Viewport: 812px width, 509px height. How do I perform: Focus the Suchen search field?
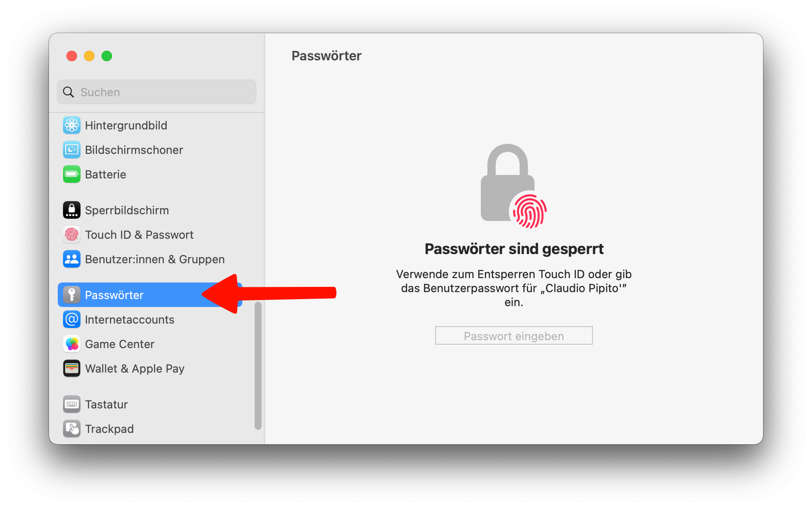(157, 92)
